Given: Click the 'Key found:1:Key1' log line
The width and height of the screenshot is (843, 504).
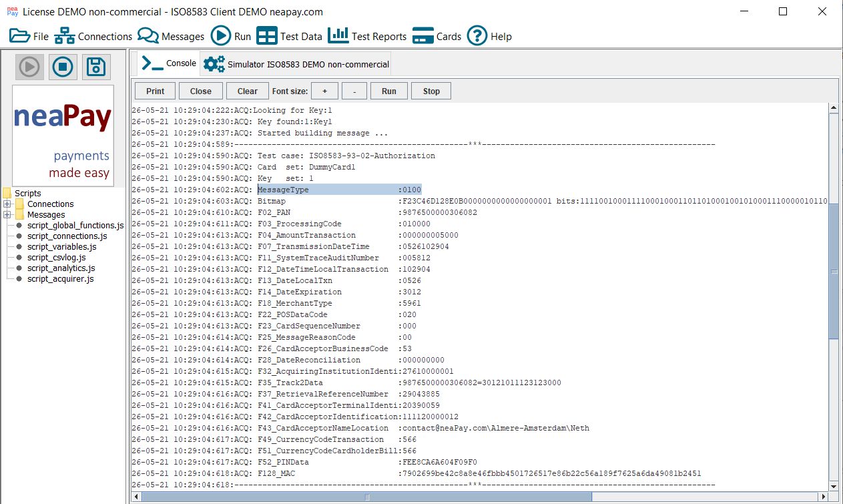Looking at the screenshot, I should click(232, 121).
